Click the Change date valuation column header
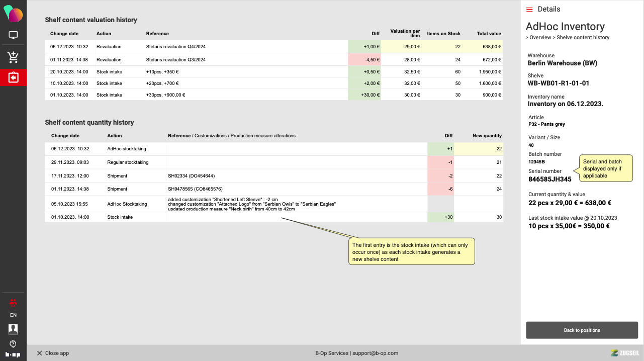Viewport: 644px width, 361px height. point(64,34)
